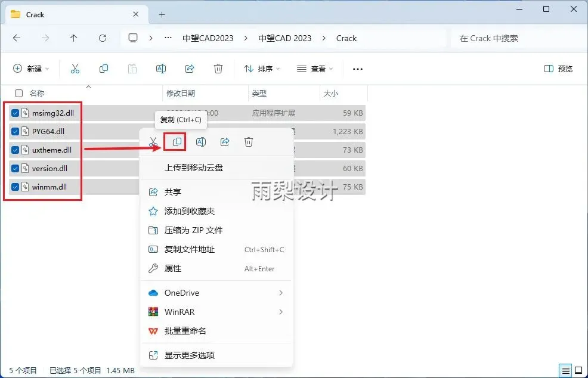
Task: Open the toolbar's three-dot more options
Action: [x=358, y=69]
